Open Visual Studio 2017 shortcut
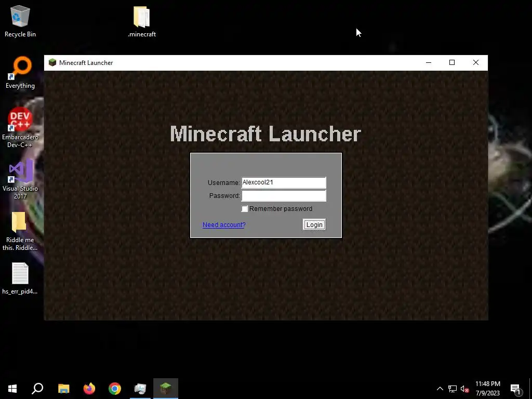The image size is (532, 399). tap(20, 179)
